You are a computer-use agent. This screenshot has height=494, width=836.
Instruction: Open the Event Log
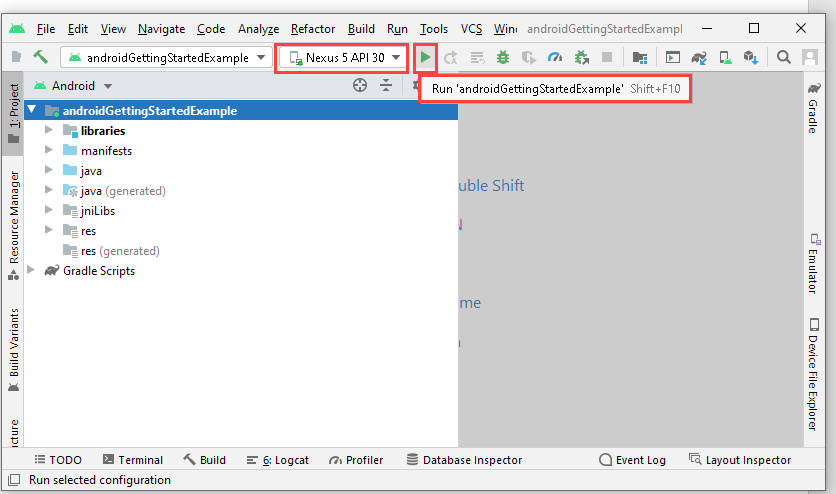click(633, 459)
